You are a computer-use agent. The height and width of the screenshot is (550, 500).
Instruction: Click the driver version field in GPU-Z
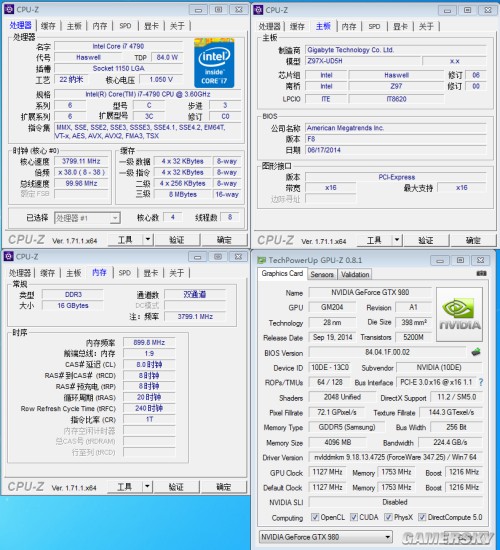click(x=395, y=457)
